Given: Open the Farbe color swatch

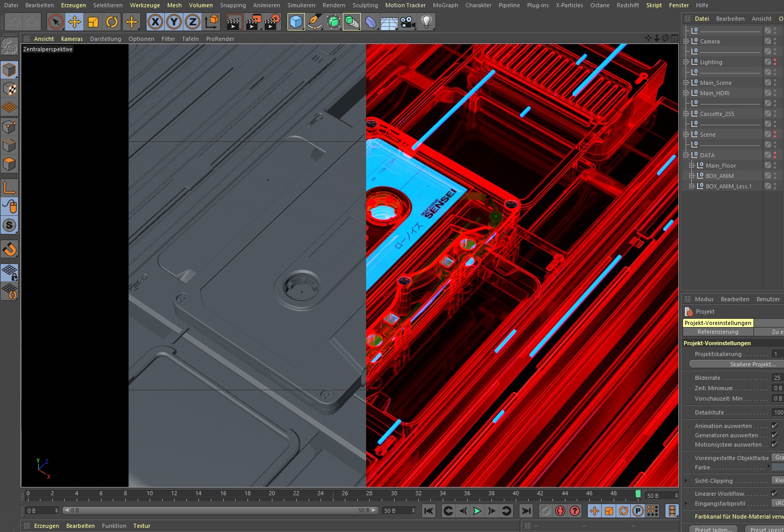Looking at the screenshot, I should (x=778, y=467).
